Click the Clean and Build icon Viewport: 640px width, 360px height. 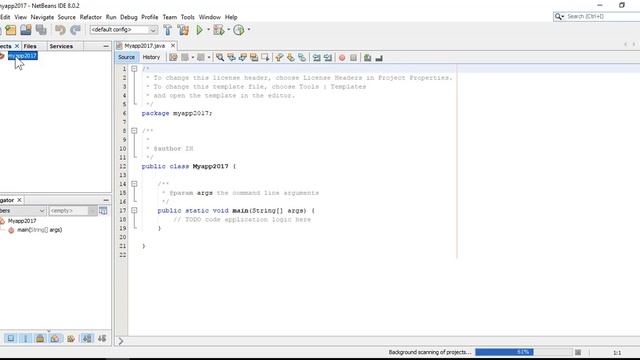pos(183,30)
